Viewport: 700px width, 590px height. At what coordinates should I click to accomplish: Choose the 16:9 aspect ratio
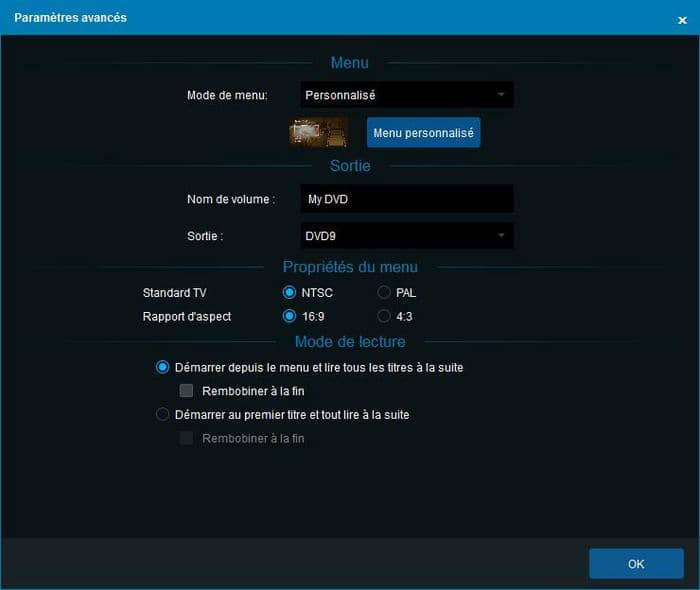(x=289, y=316)
